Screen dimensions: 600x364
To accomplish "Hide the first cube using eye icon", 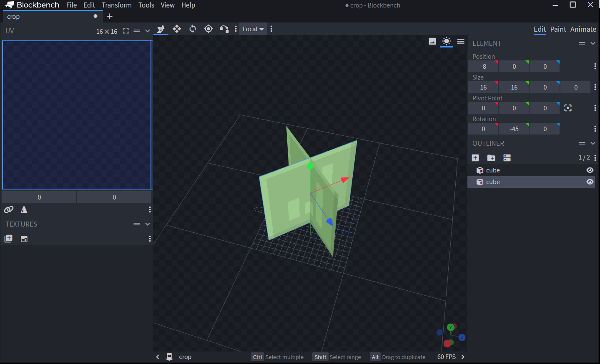I will [x=590, y=170].
